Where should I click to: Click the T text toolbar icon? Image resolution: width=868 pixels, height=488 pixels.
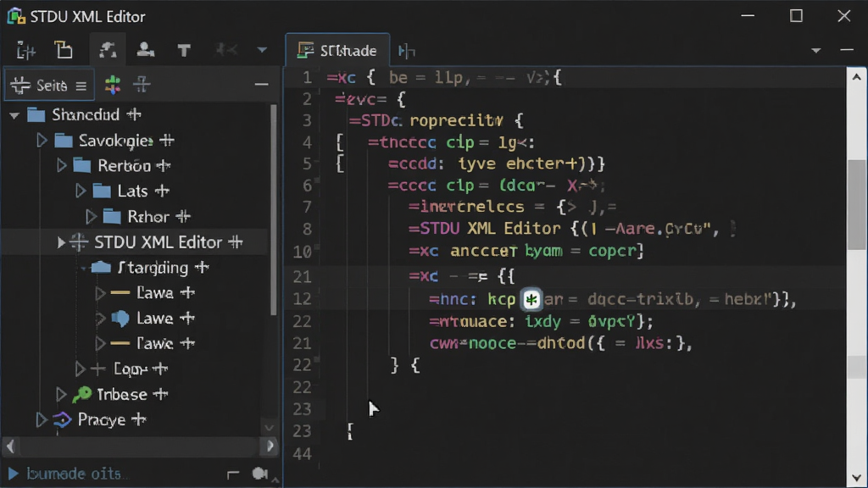click(x=184, y=51)
